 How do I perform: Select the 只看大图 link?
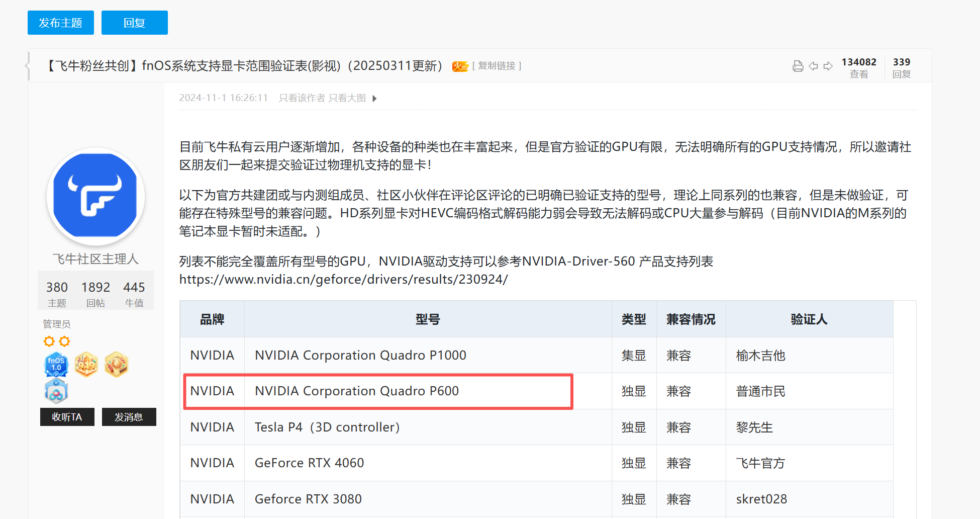(x=347, y=98)
